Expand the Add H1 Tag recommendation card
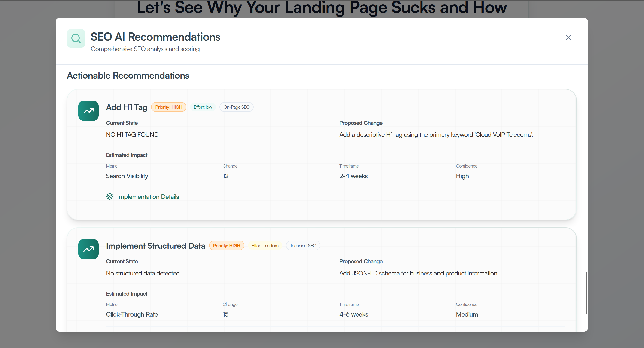The height and width of the screenshot is (348, 644). [x=127, y=107]
